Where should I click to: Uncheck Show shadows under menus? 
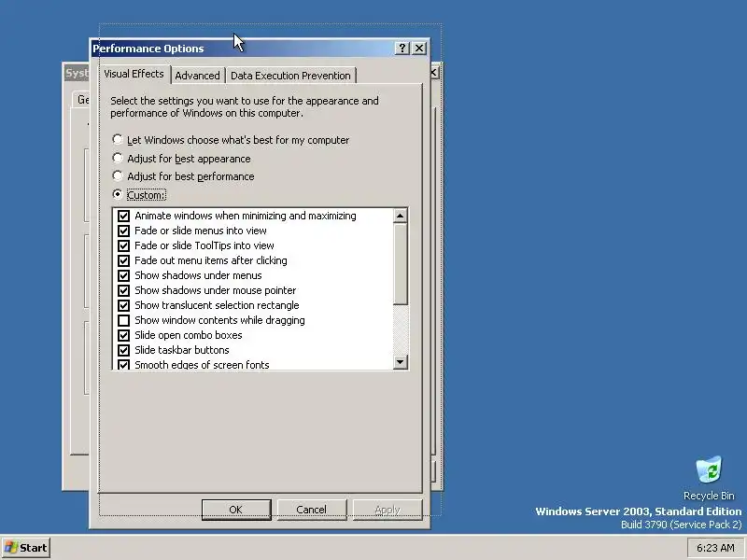coord(124,275)
